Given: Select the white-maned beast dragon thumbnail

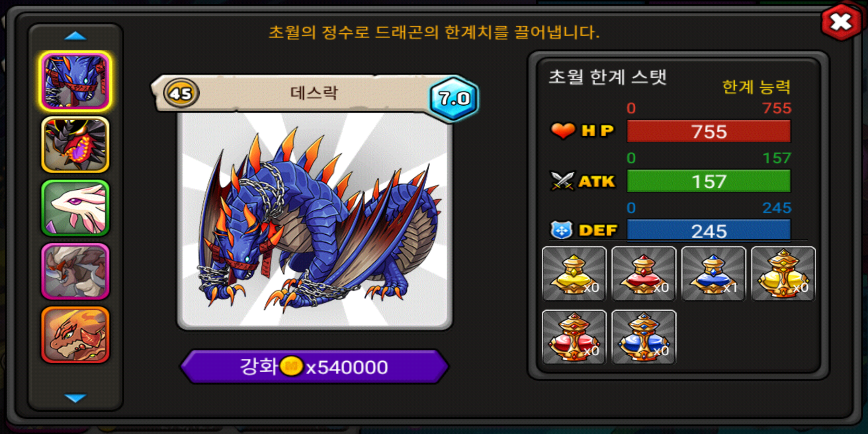Looking at the screenshot, I should point(76,272).
